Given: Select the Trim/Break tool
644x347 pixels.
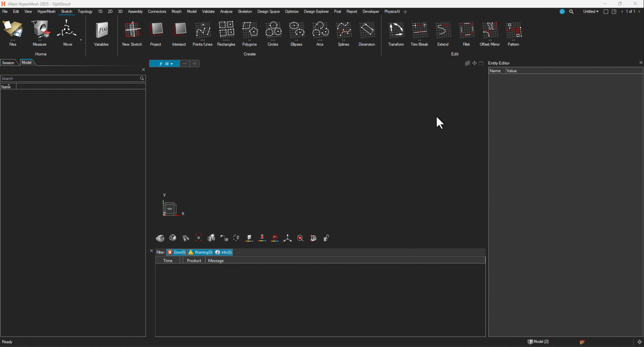Looking at the screenshot, I should [420, 33].
